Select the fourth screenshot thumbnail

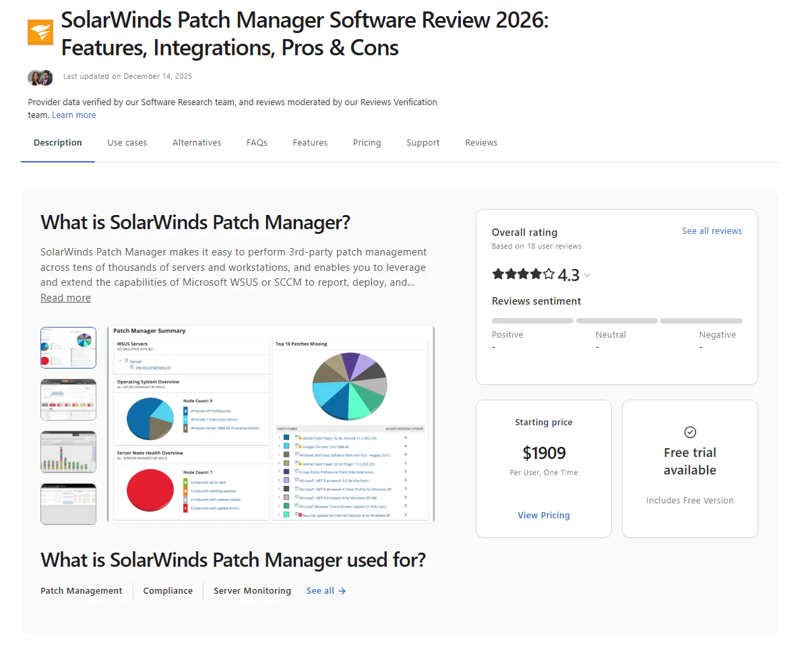click(69, 504)
